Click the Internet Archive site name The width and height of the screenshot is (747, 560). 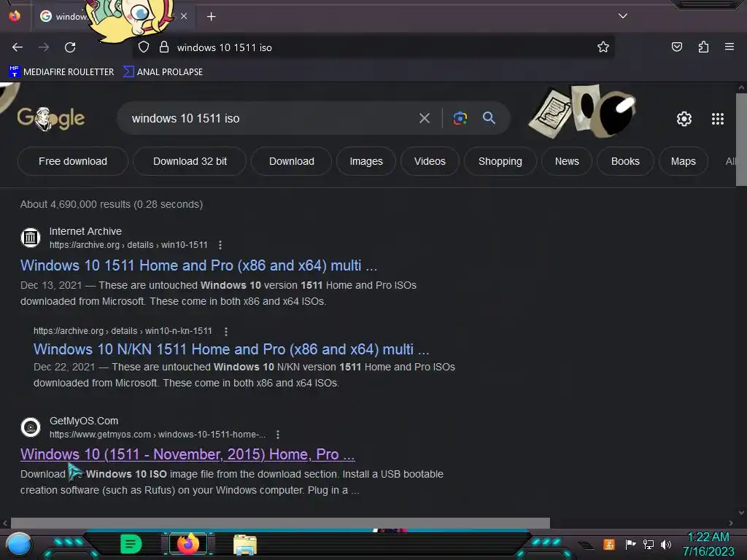(x=86, y=231)
